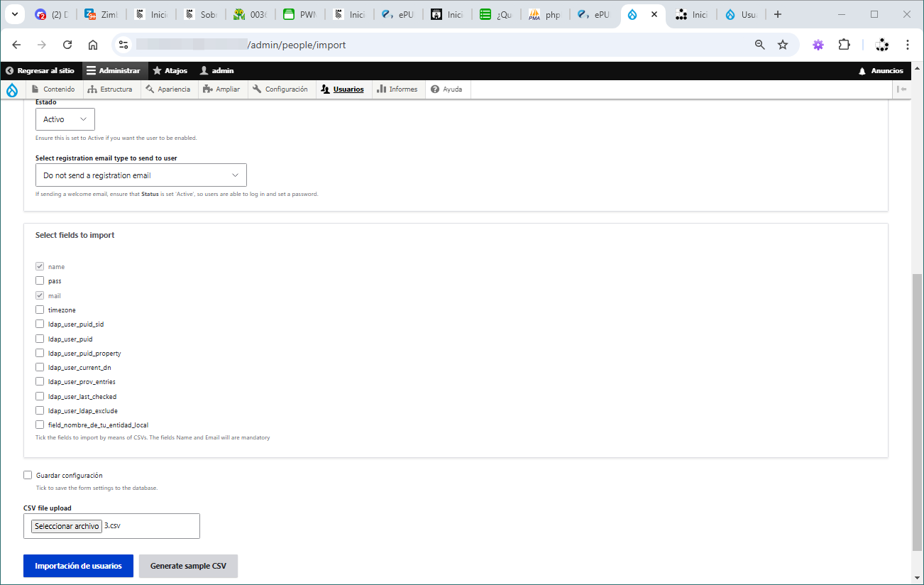Click the browser home icon
The width and height of the screenshot is (924, 585).
93,45
